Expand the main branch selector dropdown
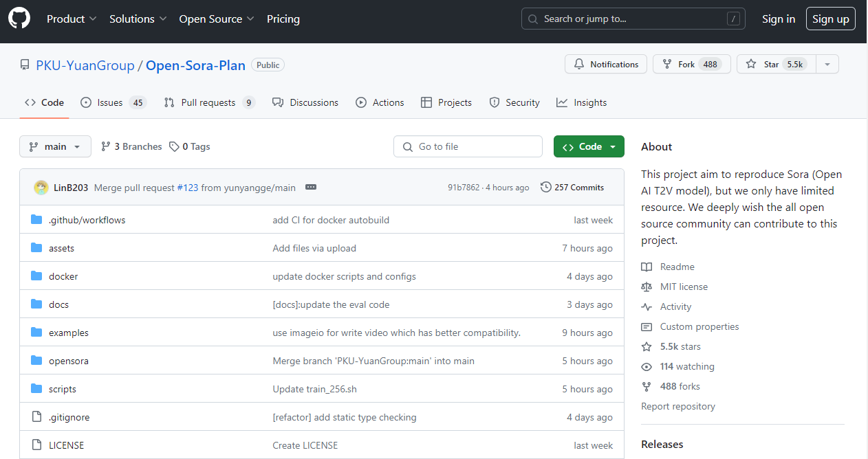Screen dimensions: 868x459 point(55,147)
